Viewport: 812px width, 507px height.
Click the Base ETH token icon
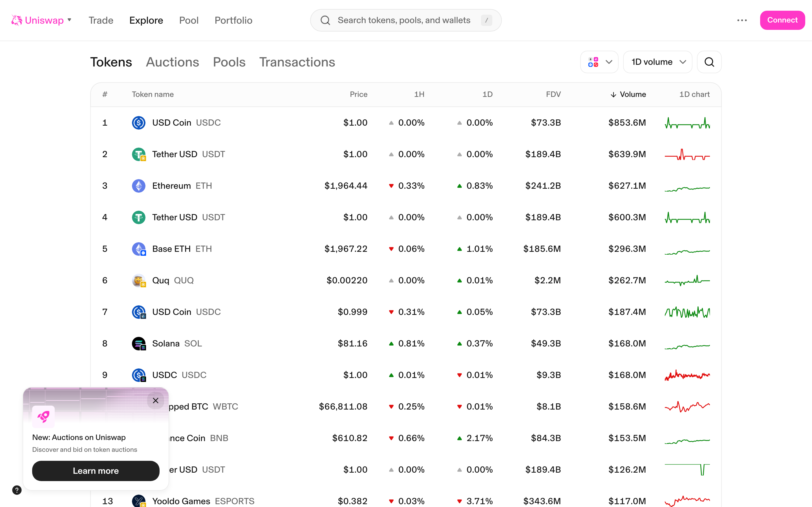tap(139, 249)
